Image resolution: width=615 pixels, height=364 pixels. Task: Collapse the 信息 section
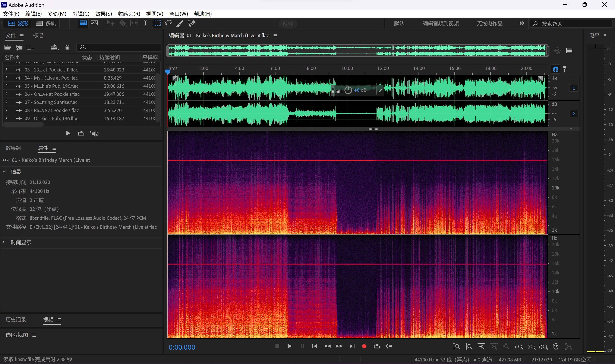pos(4,172)
